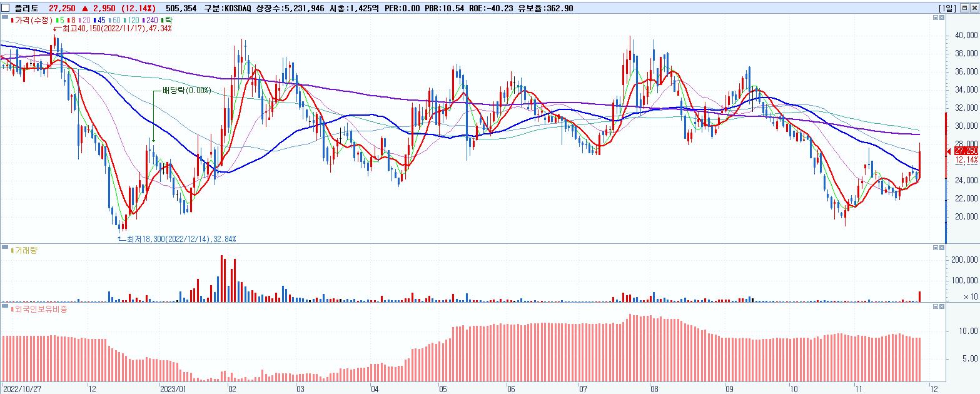Click the 20,000 level on the price axis
The width and height of the screenshot is (980, 394).
pos(967,217)
